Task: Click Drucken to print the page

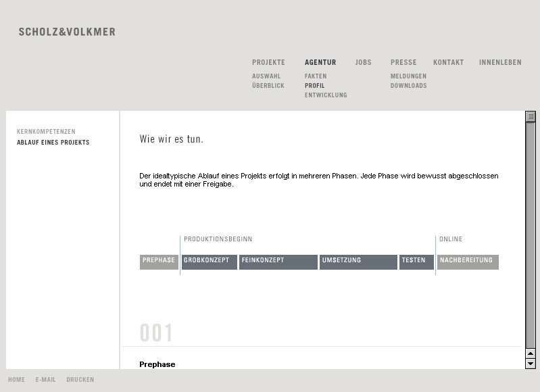Action: coord(80,380)
